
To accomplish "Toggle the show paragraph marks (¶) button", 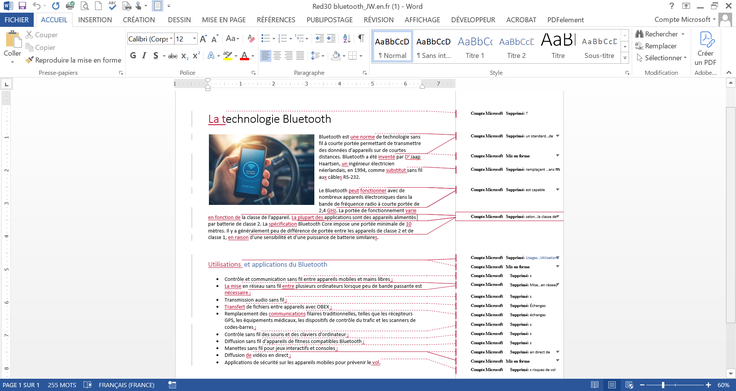I will pyautogui.click(x=361, y=38).
